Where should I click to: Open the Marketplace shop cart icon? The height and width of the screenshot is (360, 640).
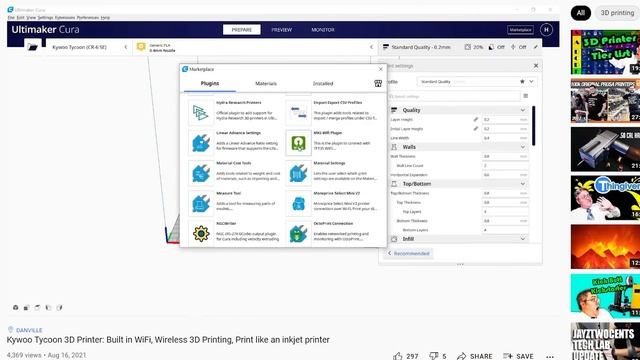[x=378, y=84]
